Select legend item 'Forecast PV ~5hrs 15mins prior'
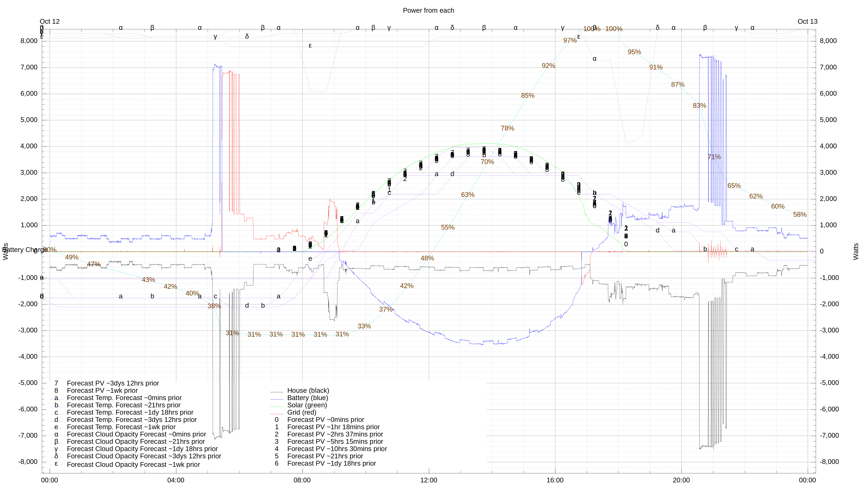This screenshot has height=488, width=868. 335,442
